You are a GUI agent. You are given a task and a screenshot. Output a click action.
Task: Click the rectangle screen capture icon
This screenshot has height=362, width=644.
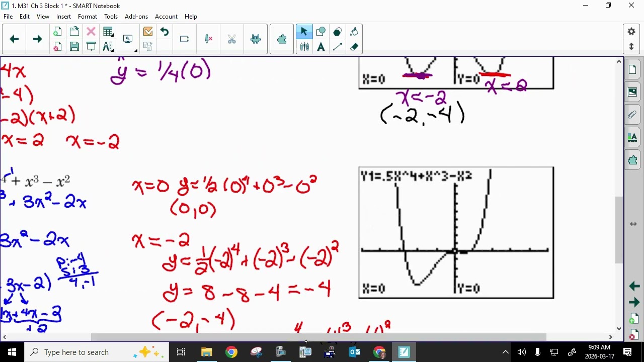[184, 39]
